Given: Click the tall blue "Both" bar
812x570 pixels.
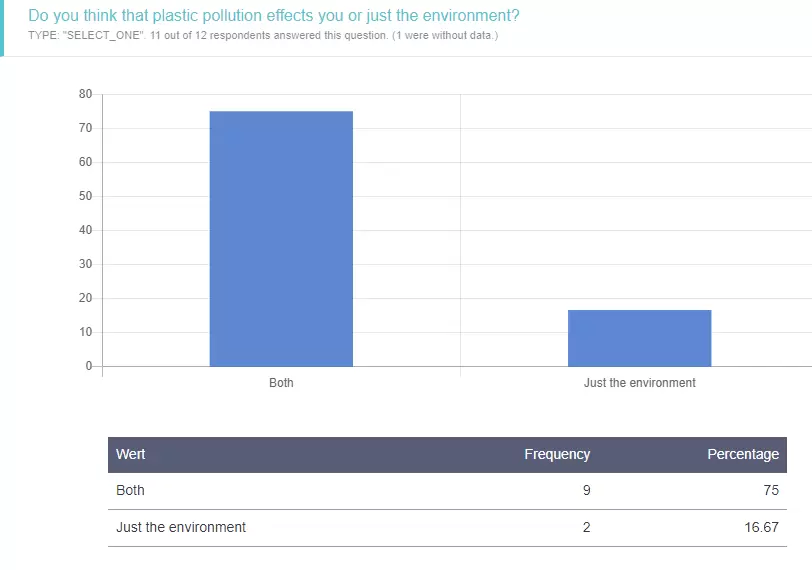Looking at the screenshot, I should click(281, 238).
